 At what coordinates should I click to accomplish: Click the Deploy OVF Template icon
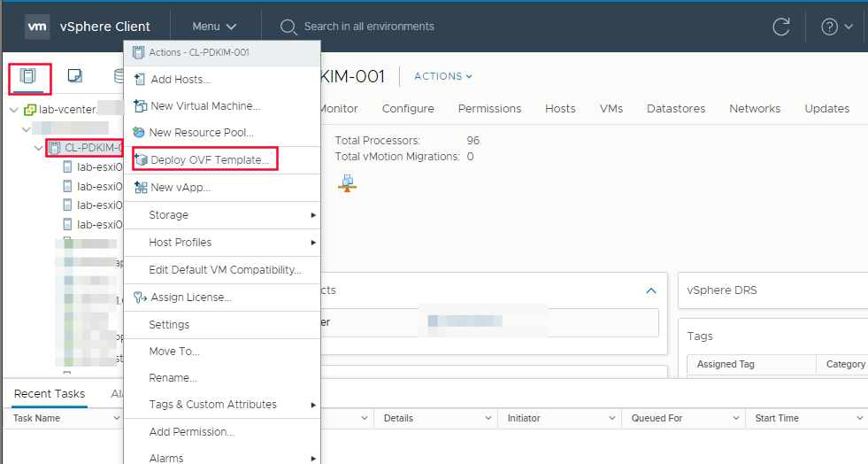pyautogui.click(x=142, y=159)
